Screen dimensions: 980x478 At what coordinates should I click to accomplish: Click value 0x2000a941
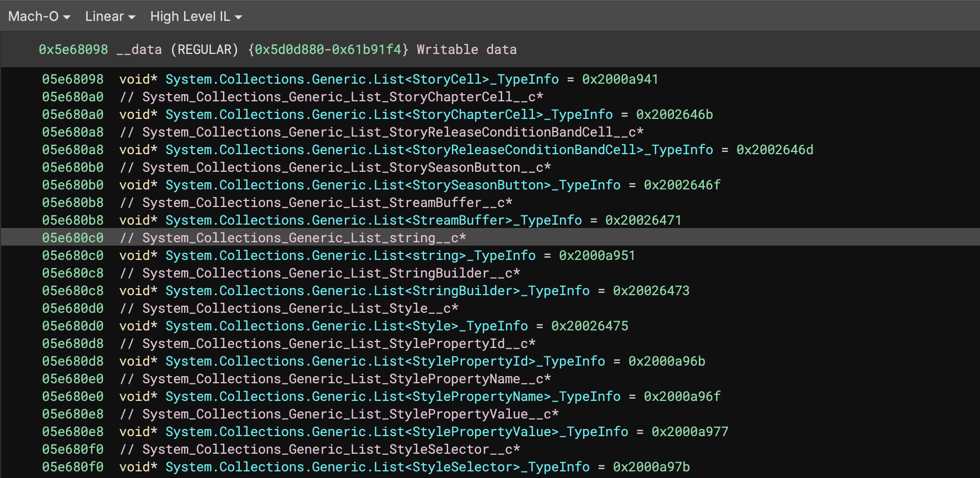[x=620, y=79]
